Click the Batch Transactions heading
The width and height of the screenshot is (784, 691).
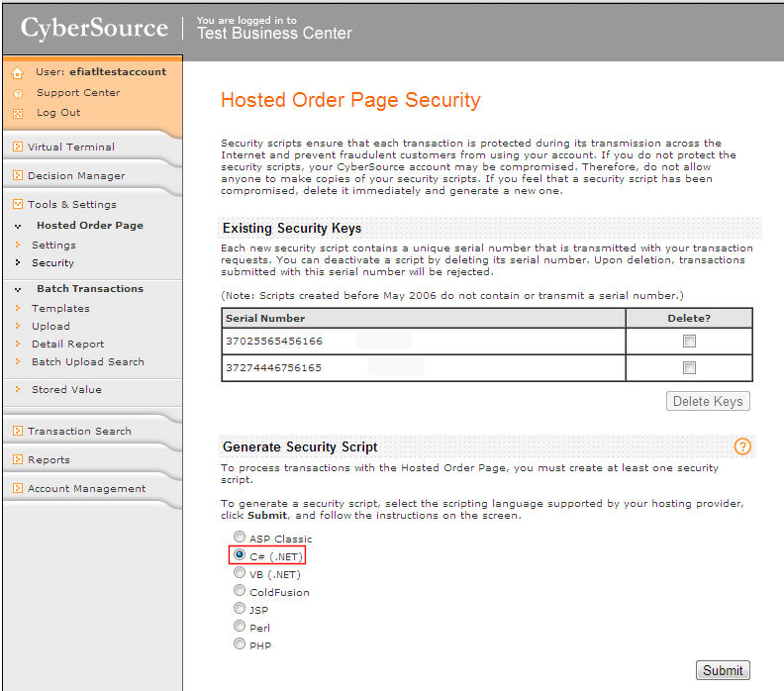90,288
